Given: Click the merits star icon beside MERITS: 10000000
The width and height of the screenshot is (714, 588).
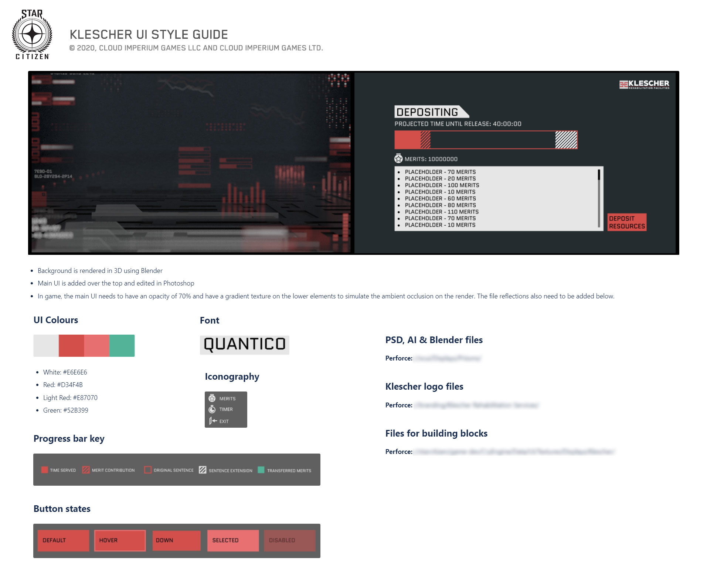Looking at the screenshot, I should [398, 158].
